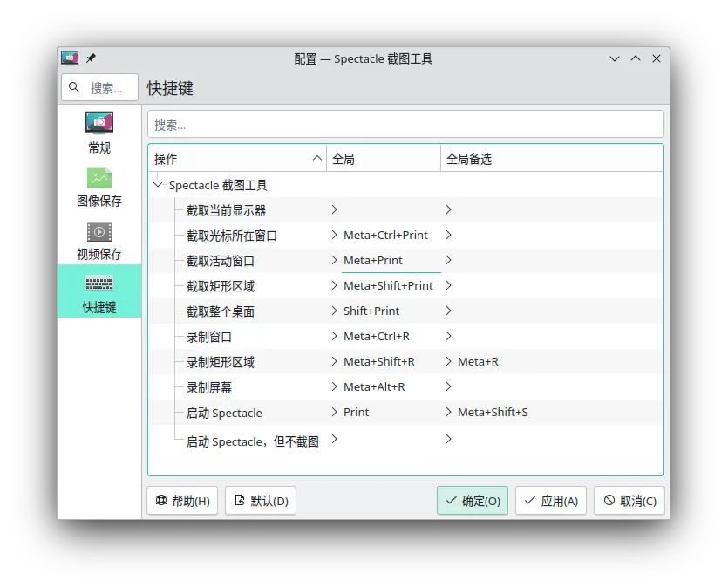Click the 默认(D) button
This screenshot has height=588, width=728.
click(261, 500)
